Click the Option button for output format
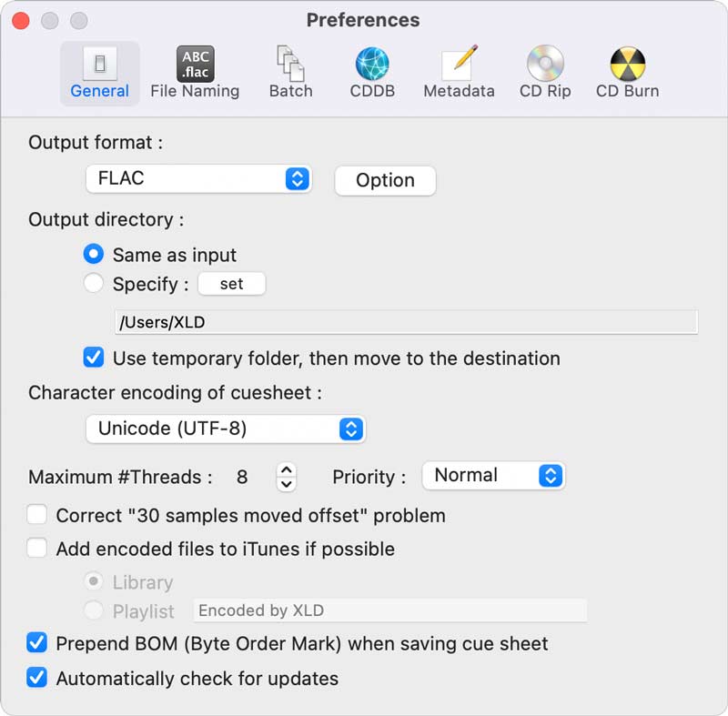Viewport: 728px width, 716px height. point(385,180)
